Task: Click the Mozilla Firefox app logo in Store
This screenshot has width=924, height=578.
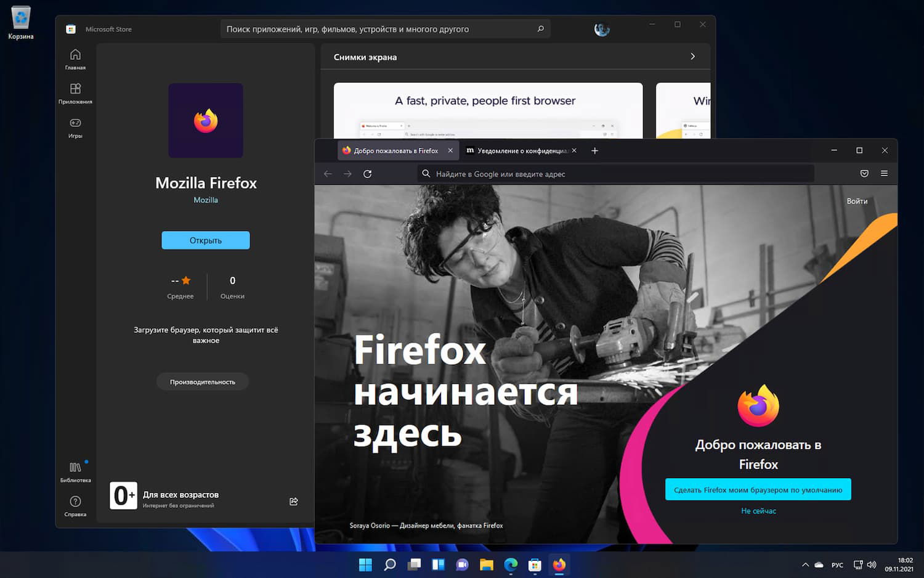Action: (206, 120)
